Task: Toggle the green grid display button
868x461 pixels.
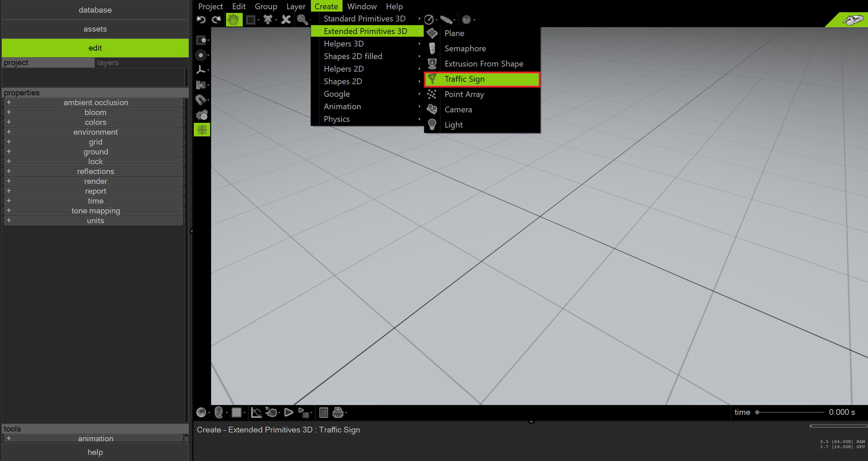Action: (x=202, y=130)
